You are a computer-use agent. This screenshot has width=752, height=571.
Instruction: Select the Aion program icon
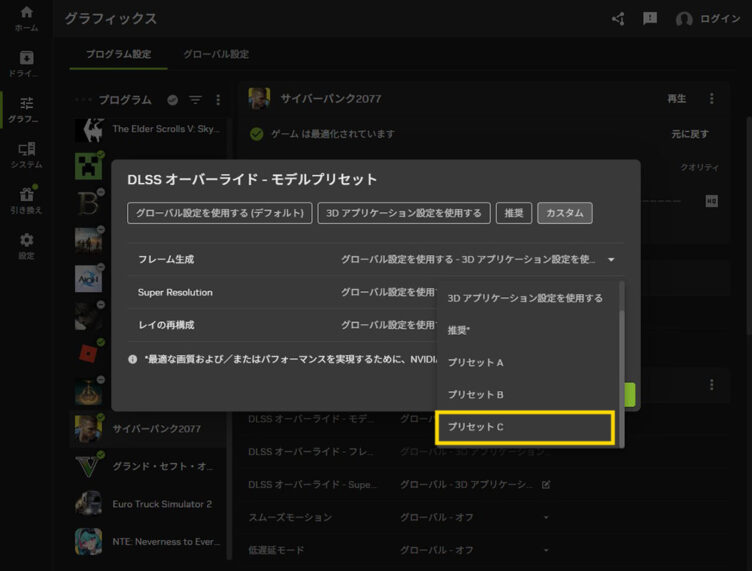pos(88,279)
